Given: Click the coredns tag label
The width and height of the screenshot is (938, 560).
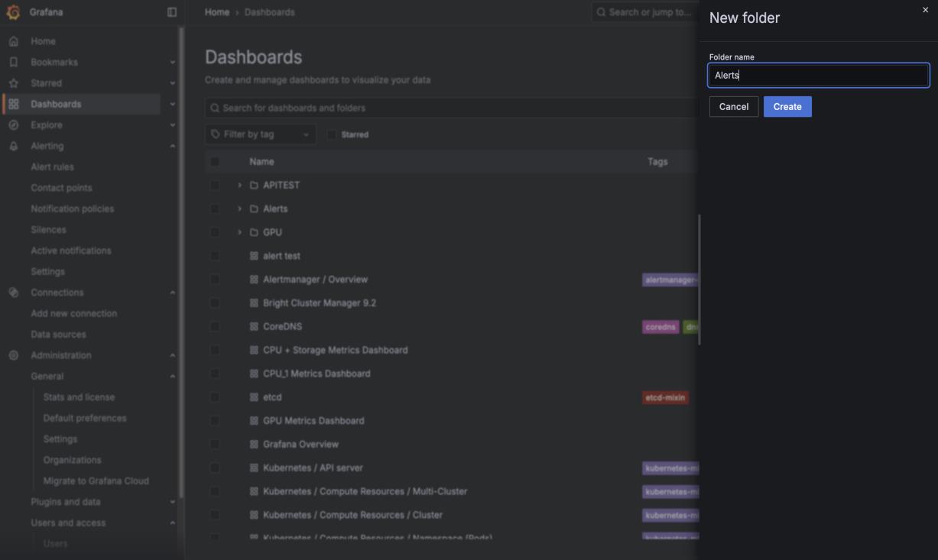Looking at the screenshot, I should (660, 327).
